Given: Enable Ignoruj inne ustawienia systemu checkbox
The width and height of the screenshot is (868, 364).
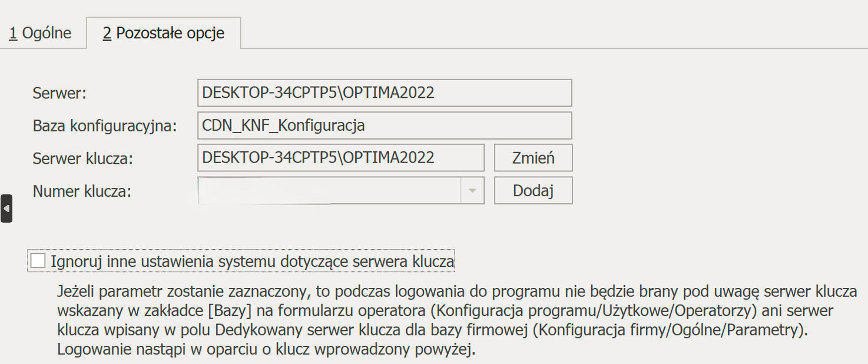Looking at the screenshot, I should (x=38, y=261).
